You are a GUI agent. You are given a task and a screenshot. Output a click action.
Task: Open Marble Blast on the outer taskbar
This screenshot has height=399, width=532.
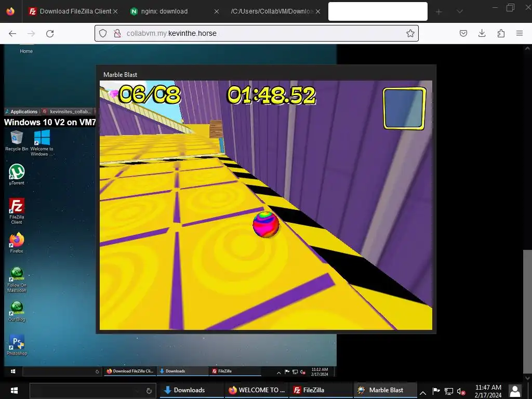pos(386,390)
